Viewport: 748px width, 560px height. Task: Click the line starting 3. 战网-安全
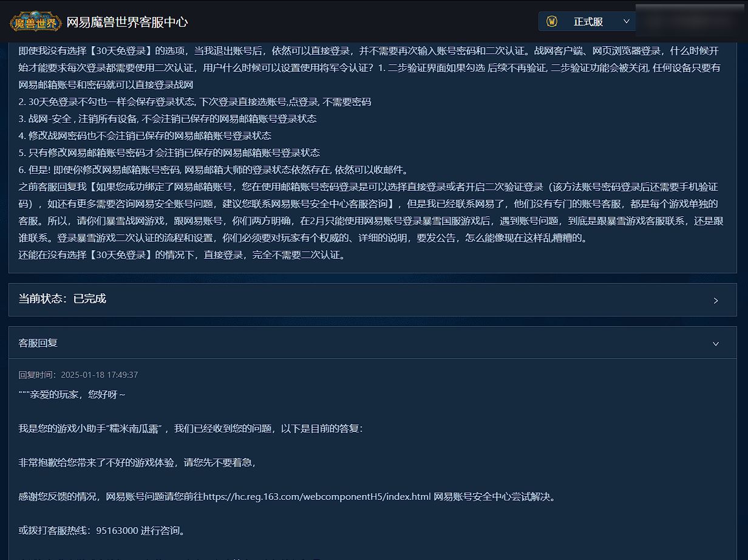tap(168, 119)
